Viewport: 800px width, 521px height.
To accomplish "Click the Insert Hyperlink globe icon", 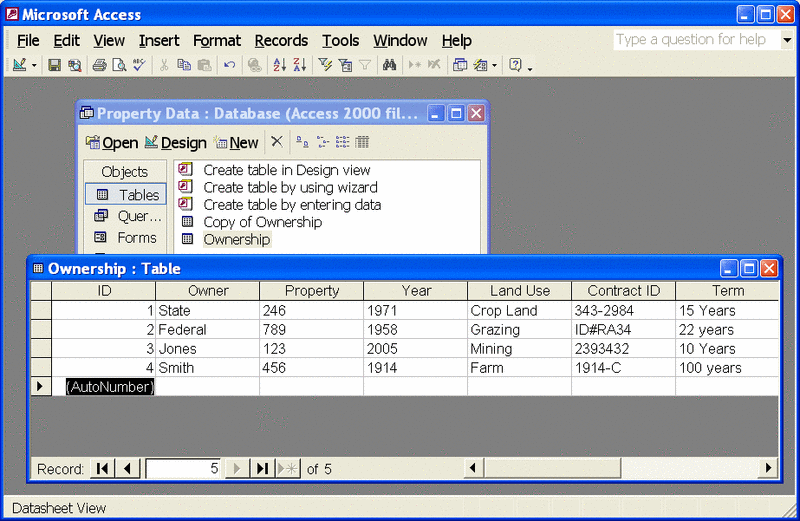I will tap(254, 65).
